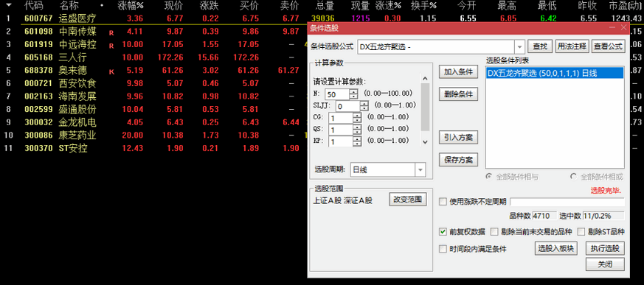644x285 pixels.
Task: Select stock row 西安饮食
Action: (77, 83)
